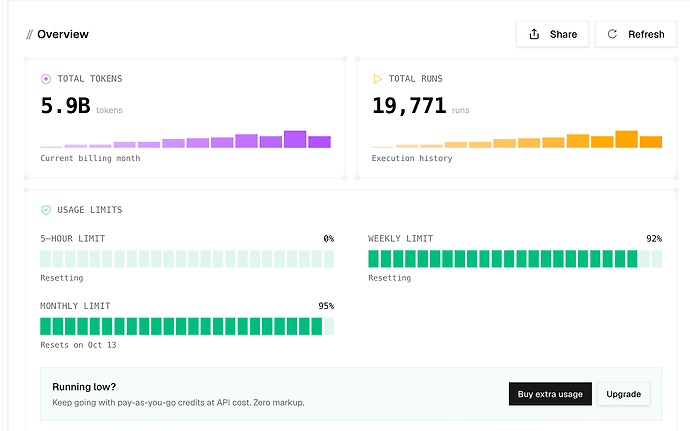Image resolution: width=690 pixels, height=431 pixels.
Task: Click the 5-HOUR LIMIT label
Action: click(x=73, y=239)
